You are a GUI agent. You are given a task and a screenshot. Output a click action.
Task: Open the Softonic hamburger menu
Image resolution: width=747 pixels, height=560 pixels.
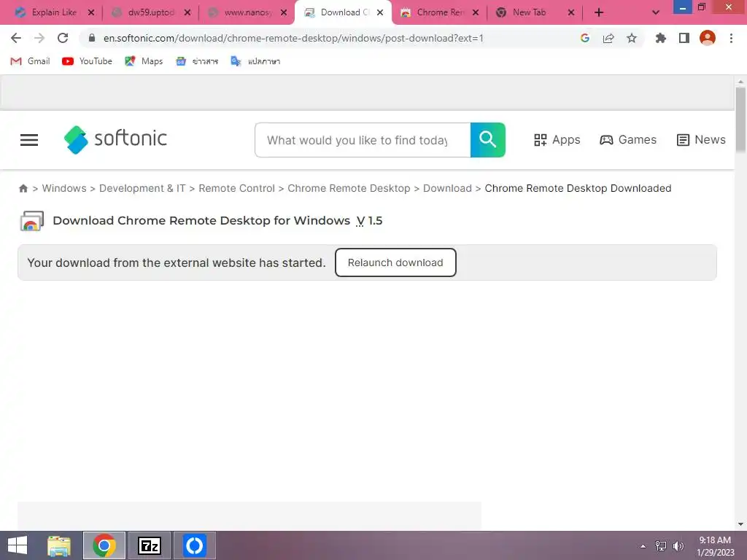pyautogui.click(x=29, y=140)
